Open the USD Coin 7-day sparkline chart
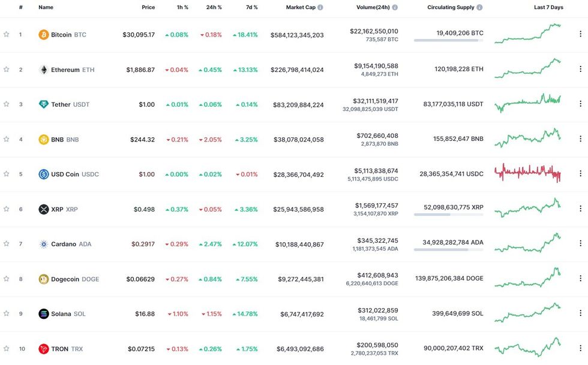The image size is (588, 365). (528, 173)
